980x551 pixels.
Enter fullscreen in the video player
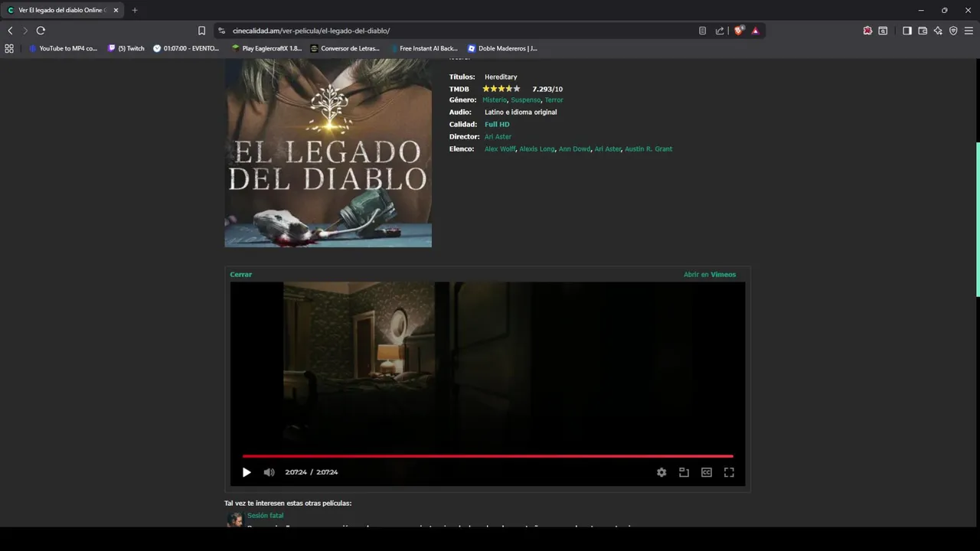click(729, 472)
